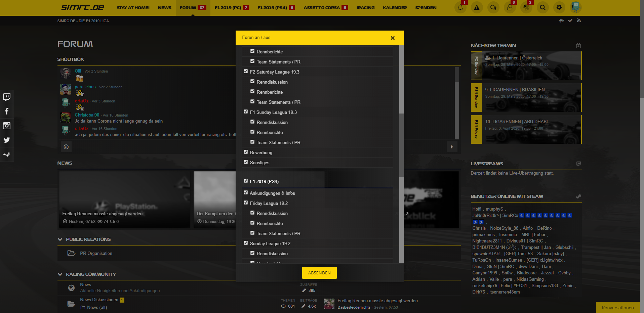This screenshot has height=313, width=644.
Task: Click the Twitch sidebar icon
Action: point(7,97)
